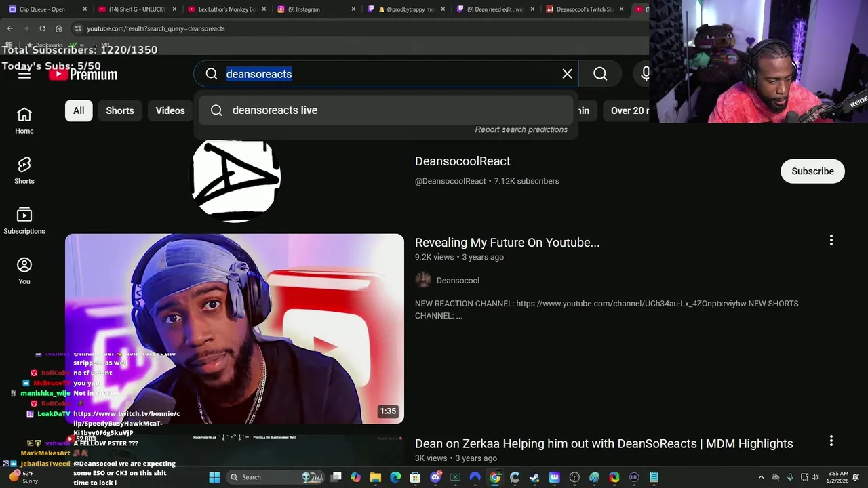
Task: Submit search with magnifier button
Action: (600, 74)
